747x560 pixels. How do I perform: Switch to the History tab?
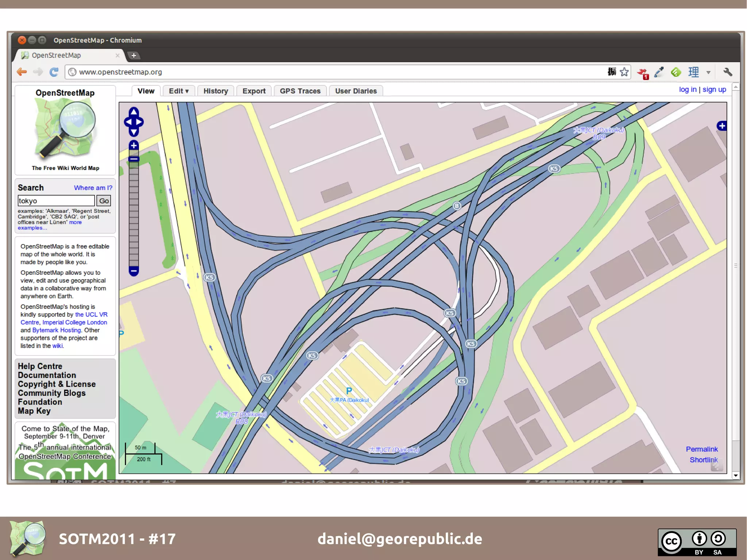pyautogui.click(x=216, y=91)
